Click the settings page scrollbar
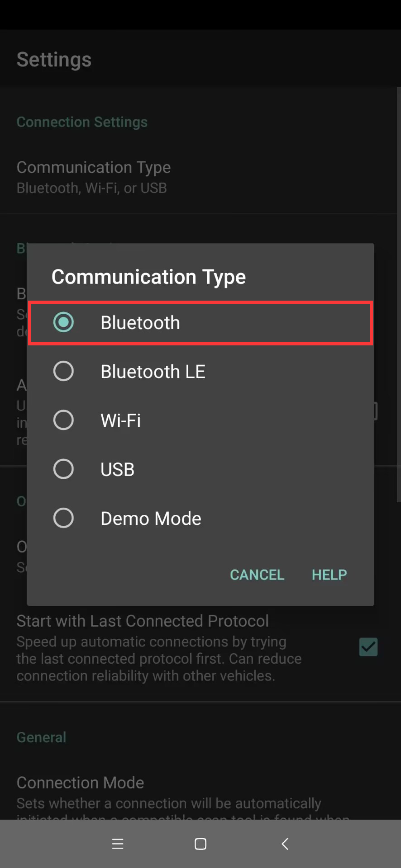401x868 pixels. 398,294
